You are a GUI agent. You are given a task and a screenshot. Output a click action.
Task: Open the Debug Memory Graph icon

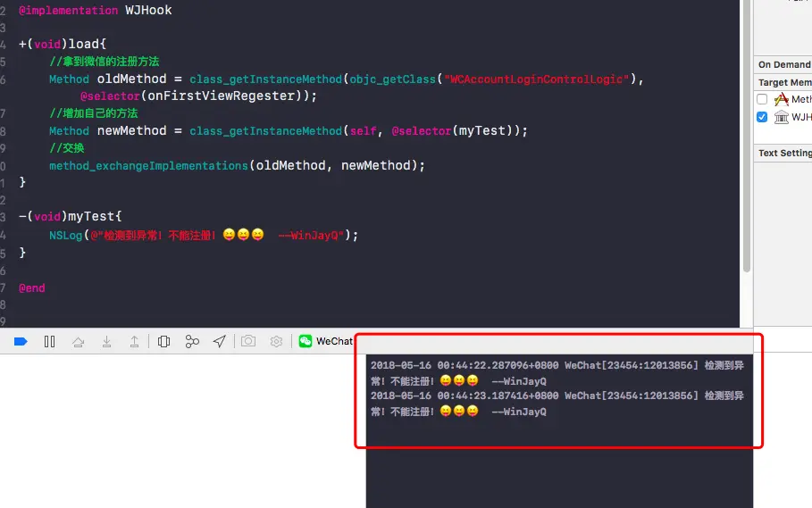192,341
